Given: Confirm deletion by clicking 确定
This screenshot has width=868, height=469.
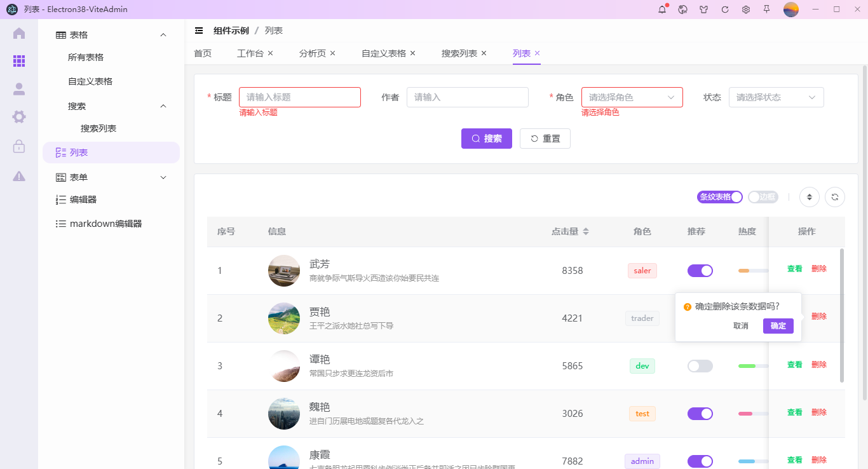Looking at the screenshot, I should coord(778,325).
